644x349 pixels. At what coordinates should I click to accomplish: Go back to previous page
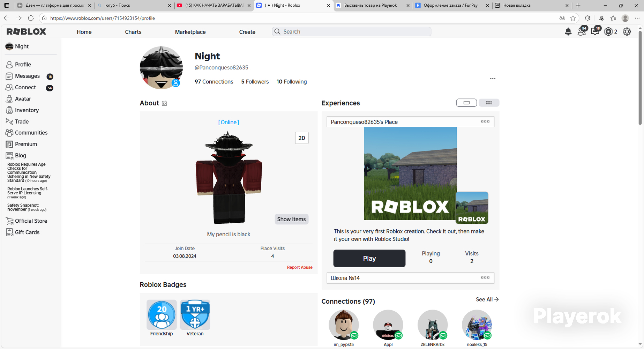pos(7,18)
